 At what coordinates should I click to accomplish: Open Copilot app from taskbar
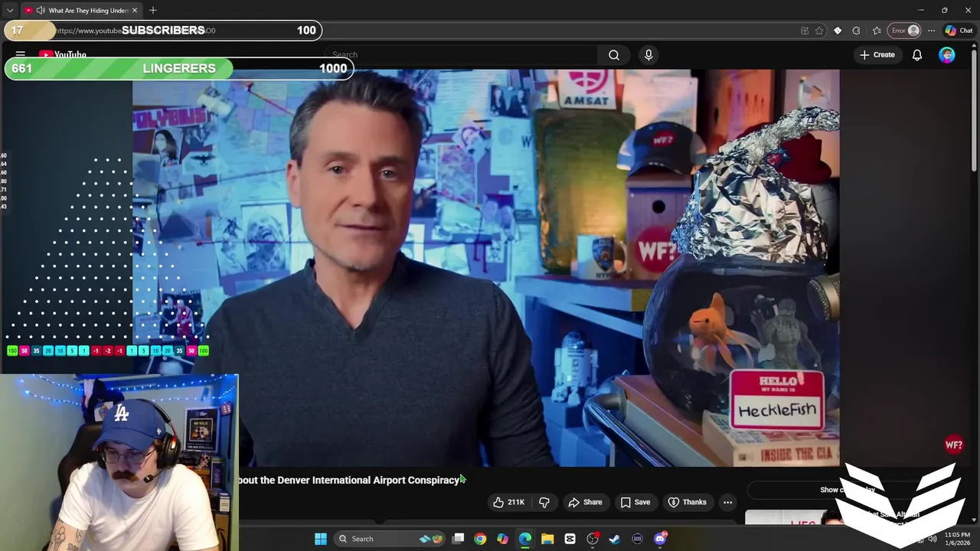(502, 539)
